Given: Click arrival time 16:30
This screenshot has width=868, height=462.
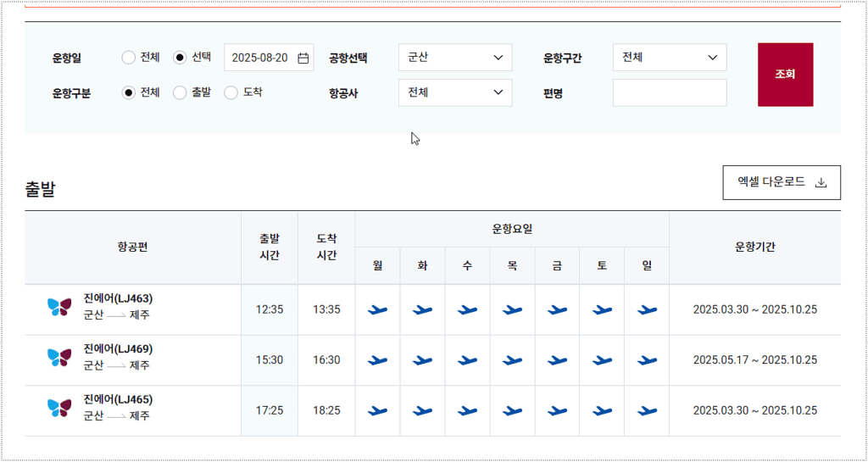Looking at the screenshot, I should coord(326,360).
